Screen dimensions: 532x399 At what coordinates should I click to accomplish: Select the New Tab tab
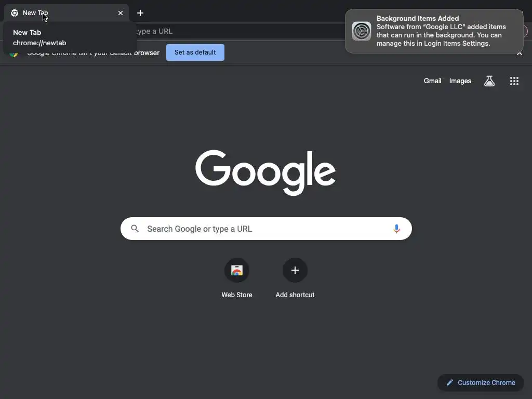point(66,13)
